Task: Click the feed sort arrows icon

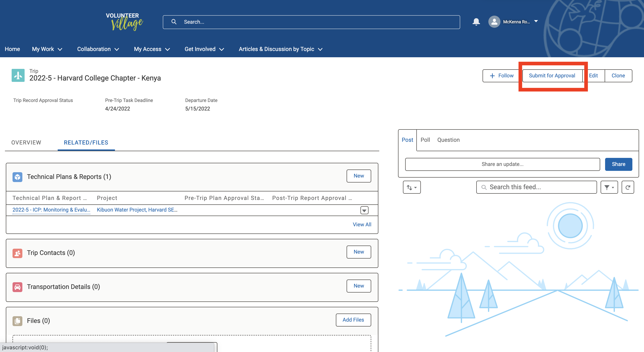Action: tap(411, 187)
